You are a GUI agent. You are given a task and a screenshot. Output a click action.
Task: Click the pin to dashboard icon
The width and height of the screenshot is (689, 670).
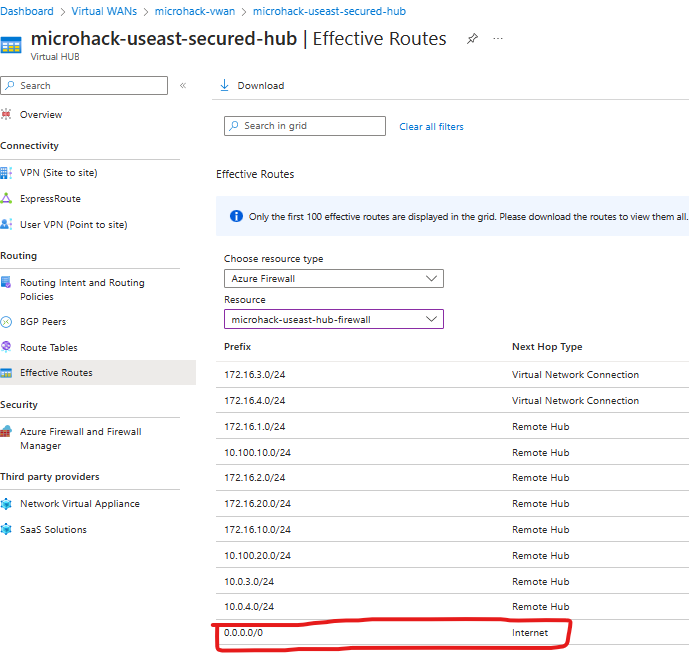pos(472,39)
